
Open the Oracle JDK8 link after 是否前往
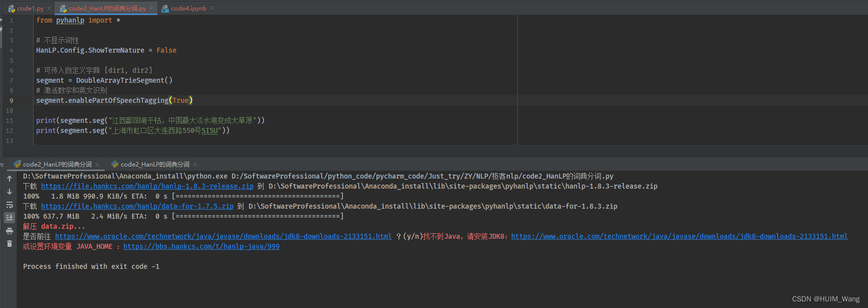click(x=224, y=236)
